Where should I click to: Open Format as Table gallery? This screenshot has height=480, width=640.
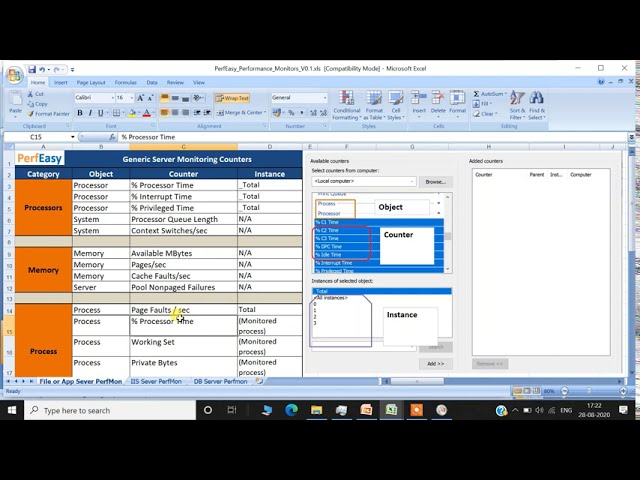[374, 105]
